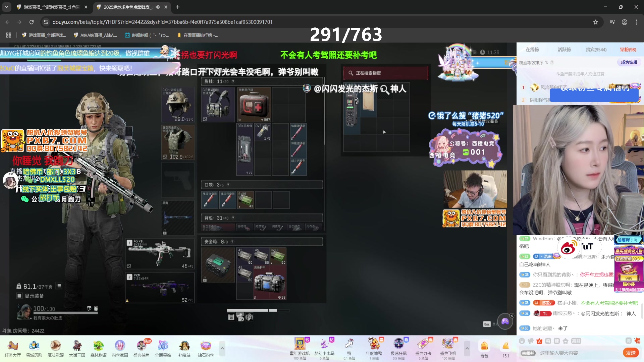Image resolution: width=644 pixels, height=362 pixels.
Task: Open the 钻石粉丝 activity icon
Action: [x=206, y=349]
